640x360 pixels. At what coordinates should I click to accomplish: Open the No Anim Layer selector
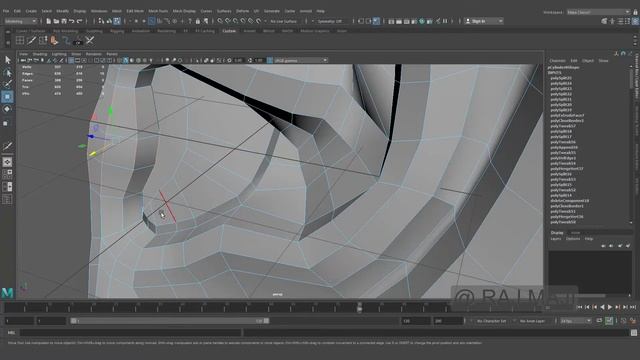(x=532, y=321)
